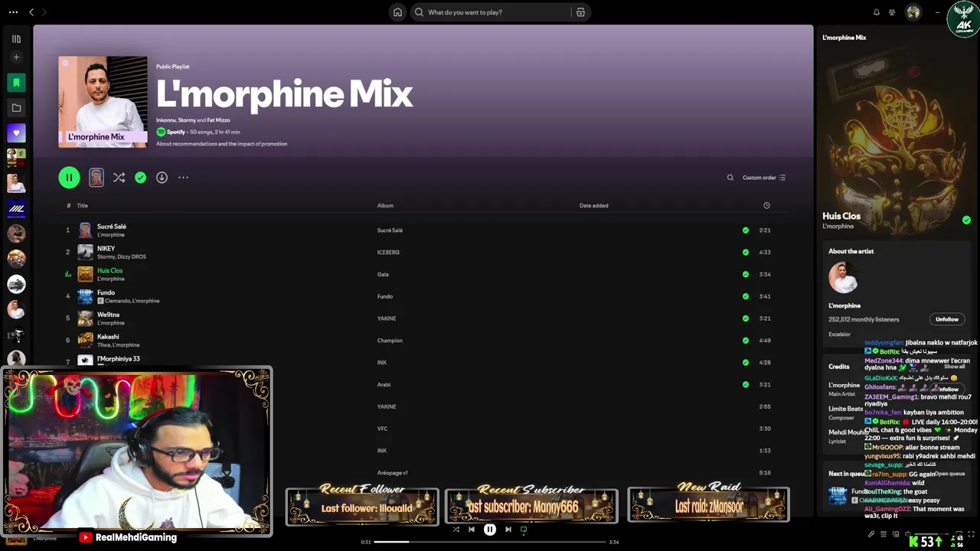
Task: Open the Inkonnu artist link in the playlist header
Action: pyautogui.click(x=165, y=120)
